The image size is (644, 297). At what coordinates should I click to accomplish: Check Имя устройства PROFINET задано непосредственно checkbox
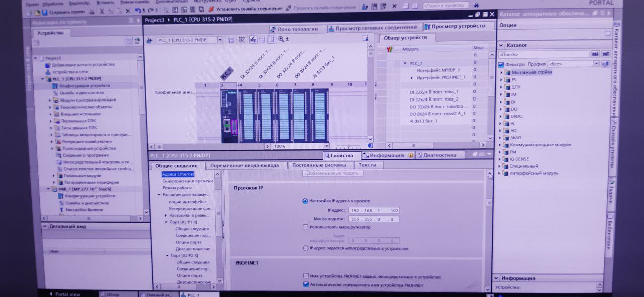(x=306, y=276)
